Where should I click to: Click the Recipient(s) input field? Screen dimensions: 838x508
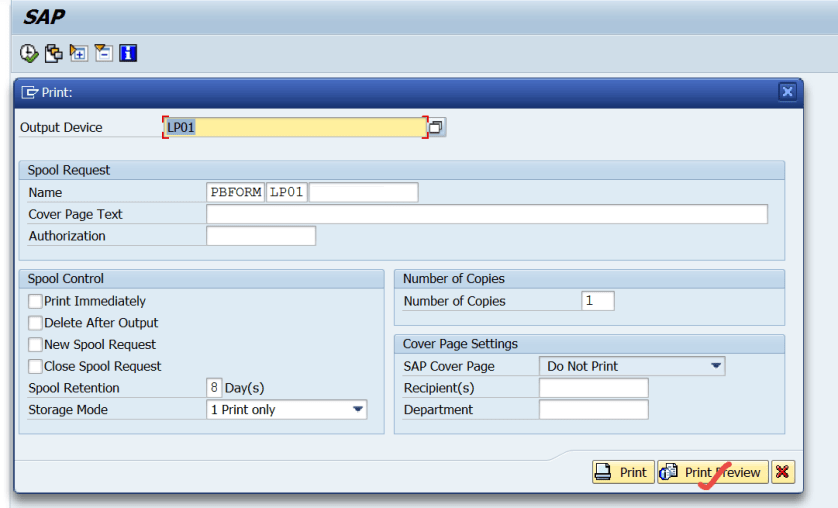pos(594,388)
